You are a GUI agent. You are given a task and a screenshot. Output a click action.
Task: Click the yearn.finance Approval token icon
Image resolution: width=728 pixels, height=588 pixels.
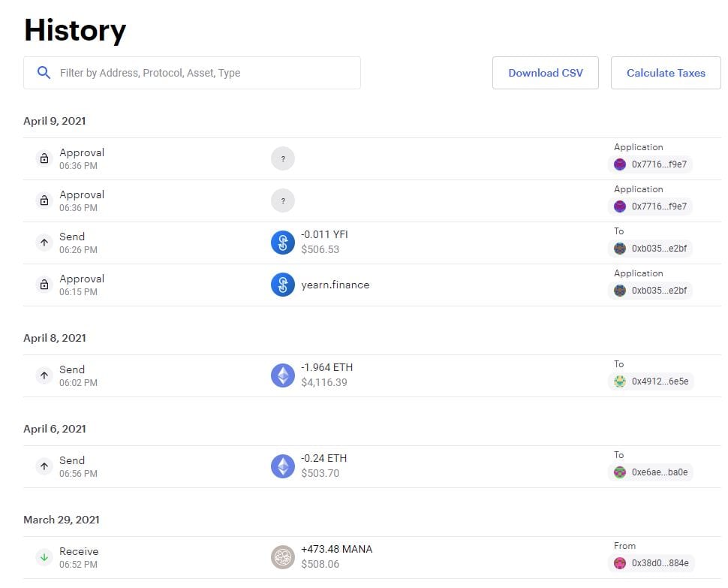(283, 285)
